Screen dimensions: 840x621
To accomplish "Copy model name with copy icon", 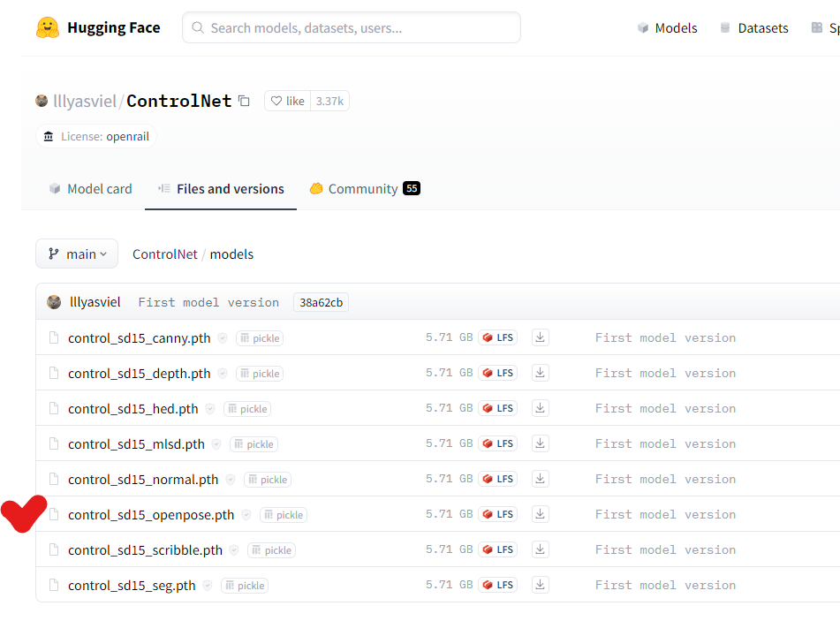I will [x=245, y=101].
